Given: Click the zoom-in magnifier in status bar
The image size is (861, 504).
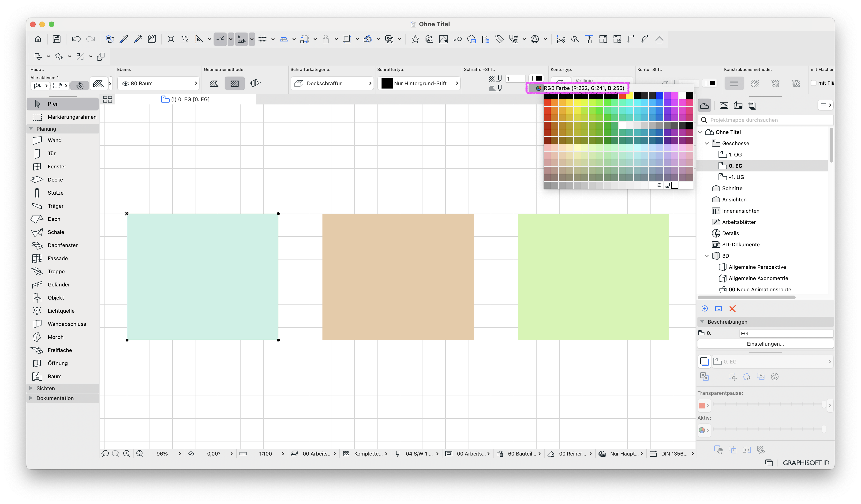Looking at the screenshot, I should point(126,453).
